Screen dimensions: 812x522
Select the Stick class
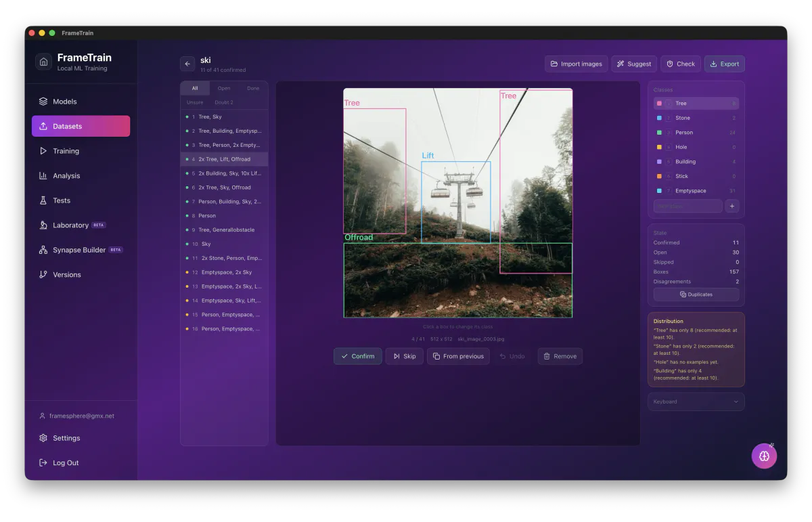696,176
